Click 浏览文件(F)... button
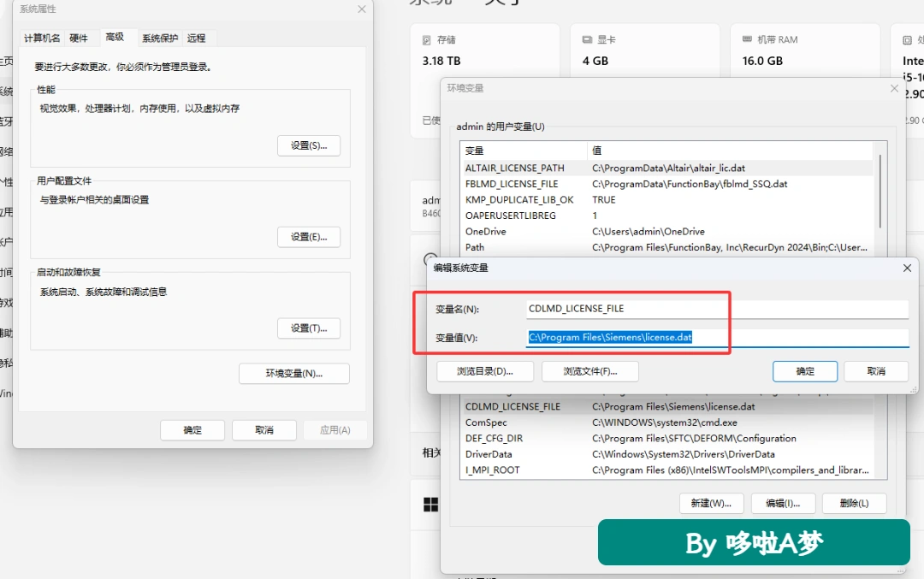The width and height of the screenshot is (924, 579). point(589,371)
